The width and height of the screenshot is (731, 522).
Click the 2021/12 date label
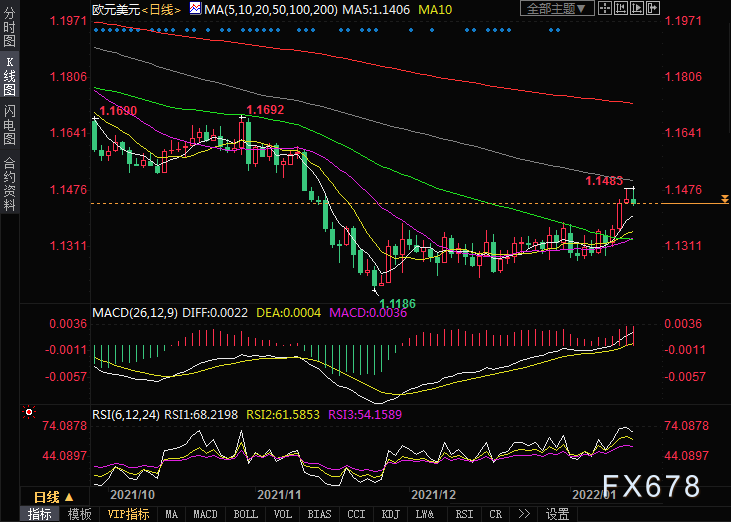(434, 495)
